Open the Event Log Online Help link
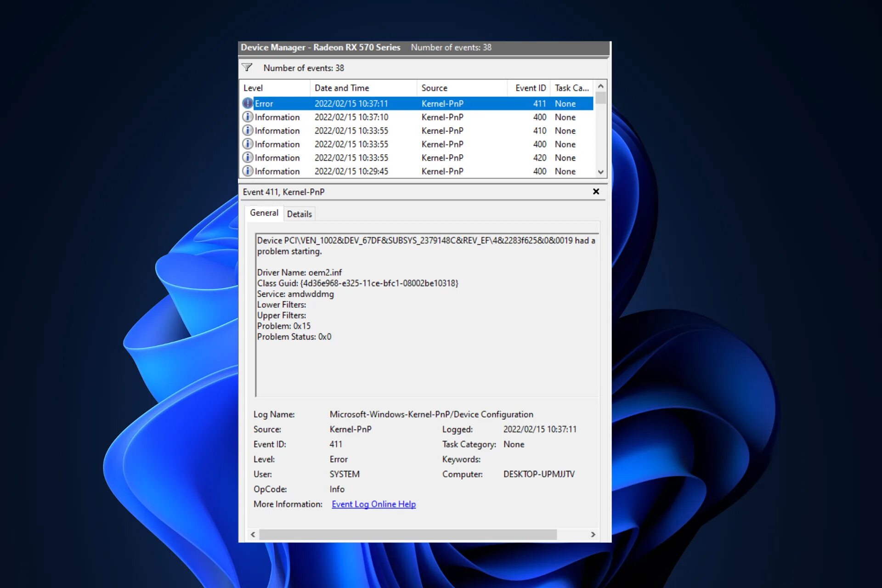 [x=373, y=504]
